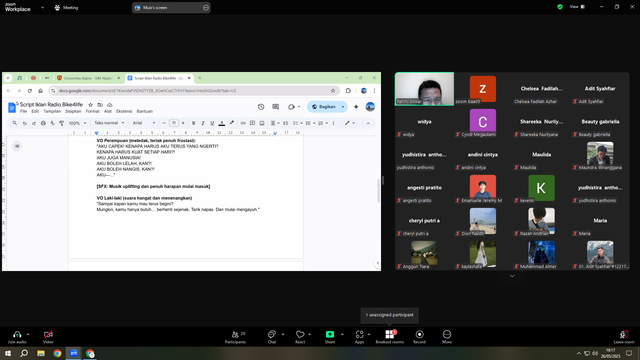Expand caret next to Share

(342, 334)
